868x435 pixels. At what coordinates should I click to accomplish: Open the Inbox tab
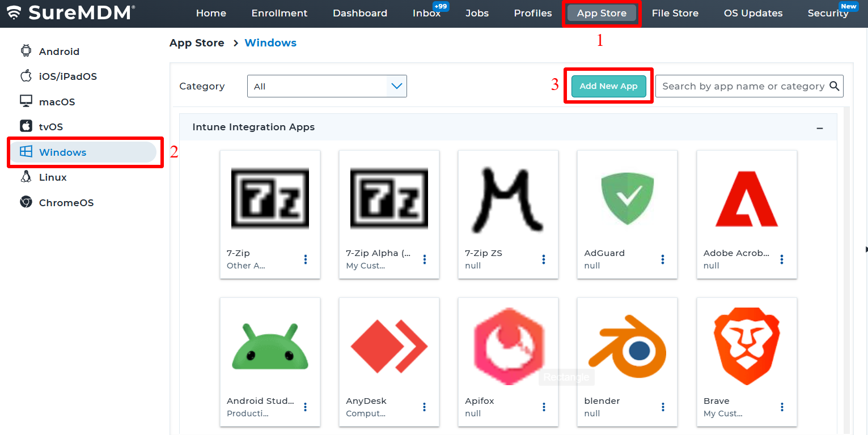[x=426, y=13]
